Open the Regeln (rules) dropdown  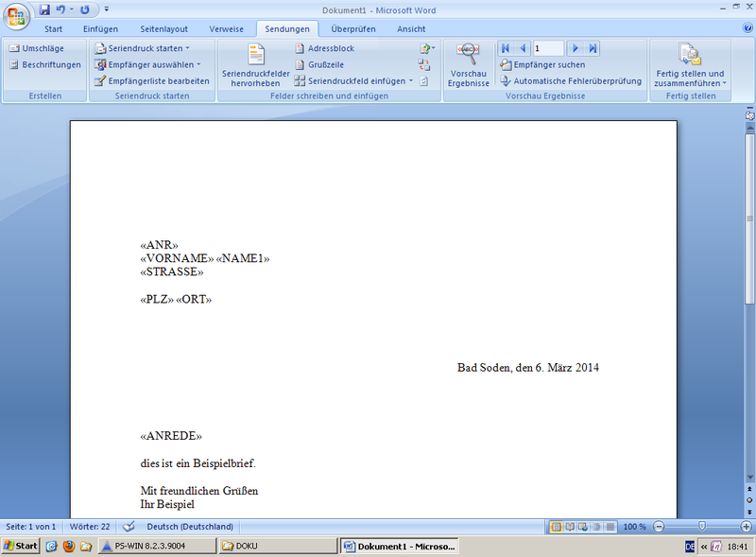[x=427, y=48]
